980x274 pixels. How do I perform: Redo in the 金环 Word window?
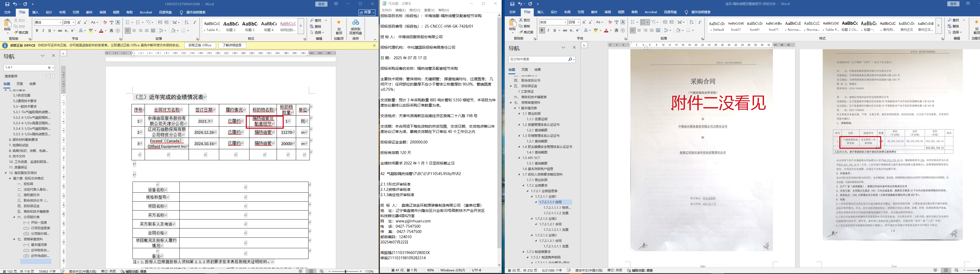(x=531, y=4)
